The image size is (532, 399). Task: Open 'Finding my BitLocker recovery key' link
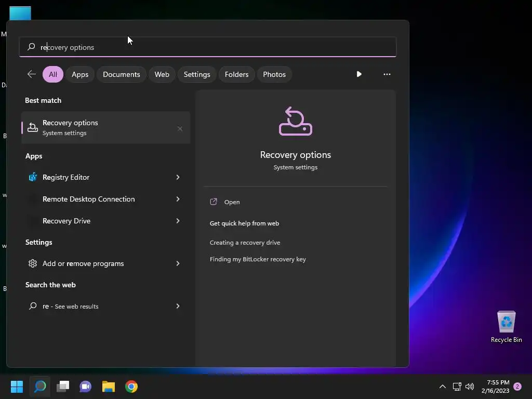click(258, 259)
